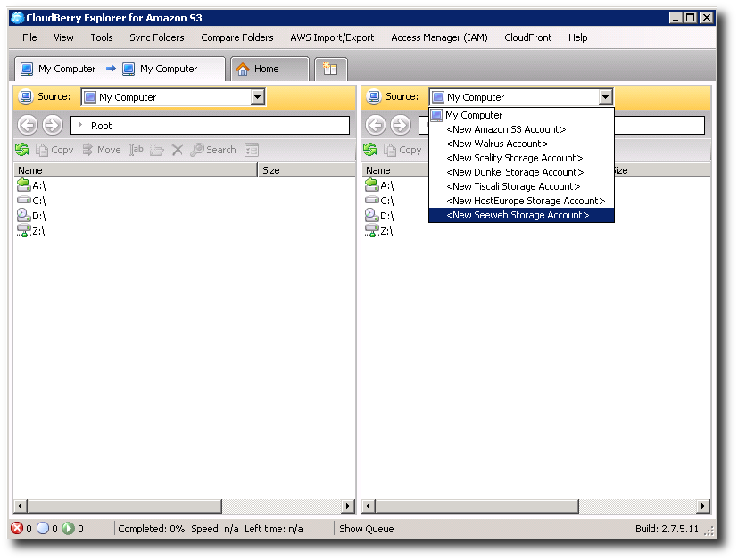Click the red failed tasks status icon
738x560 pixels.
tap(17, 529)
